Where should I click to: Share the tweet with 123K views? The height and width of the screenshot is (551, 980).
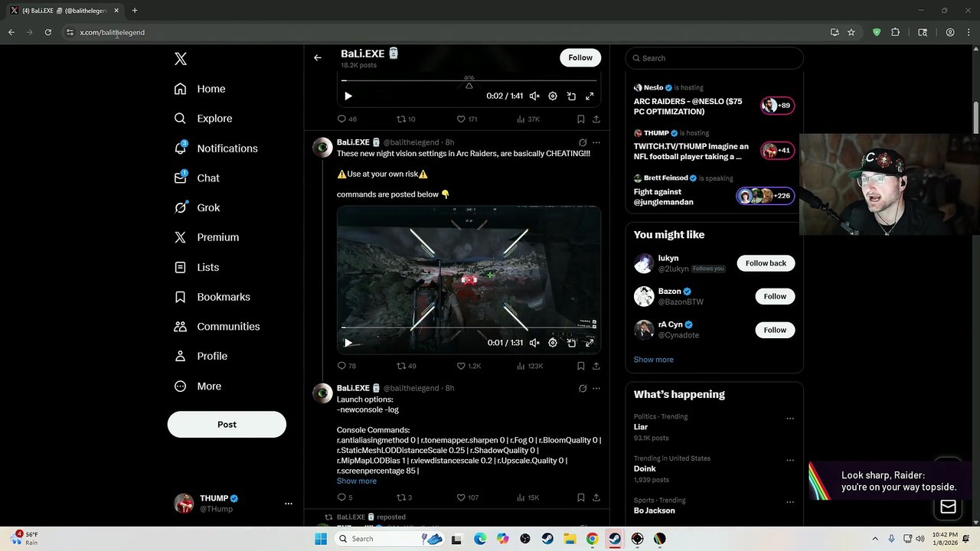pos(596,367)
